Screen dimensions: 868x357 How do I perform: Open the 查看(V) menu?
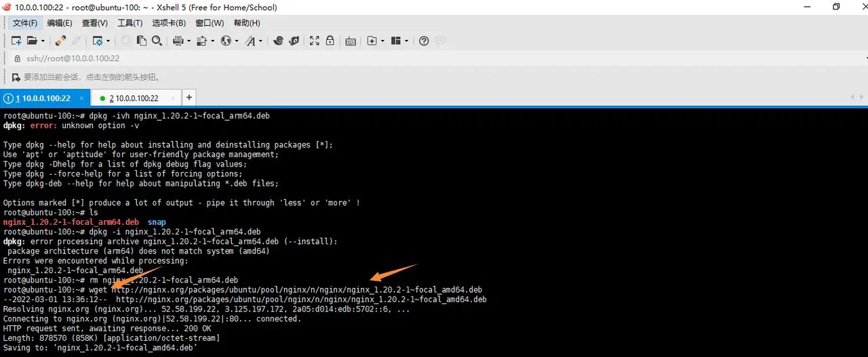[x=94, y=23]
